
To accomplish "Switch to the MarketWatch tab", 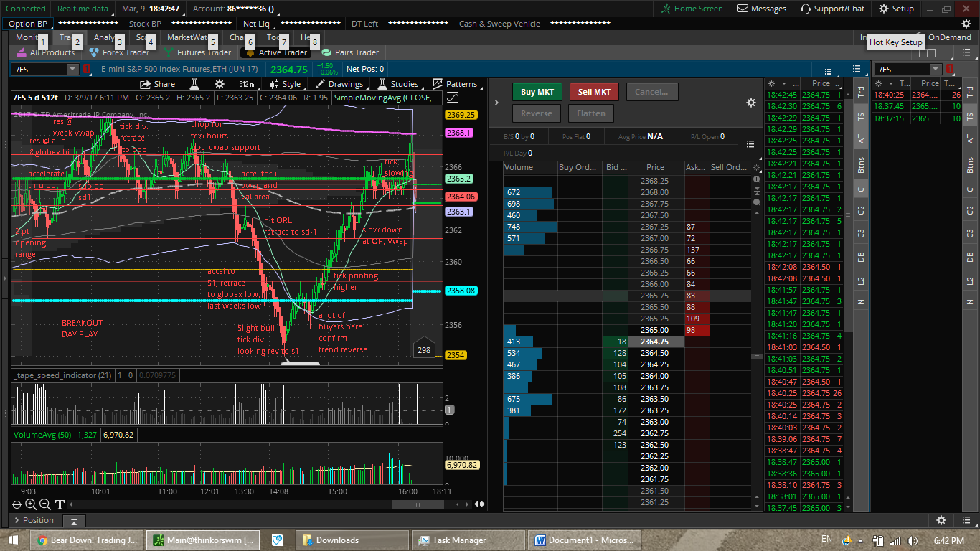I will click(x=187, y=37).
